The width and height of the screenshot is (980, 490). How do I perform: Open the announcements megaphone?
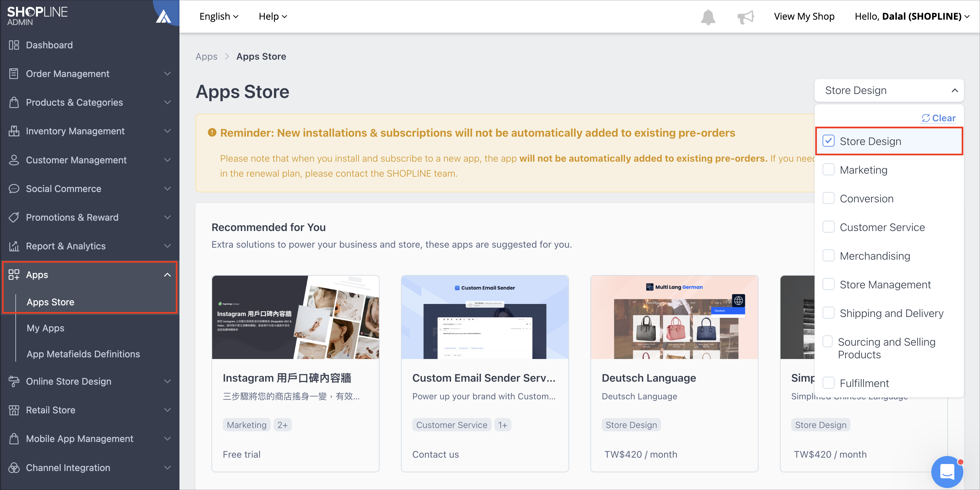point(745,17)
